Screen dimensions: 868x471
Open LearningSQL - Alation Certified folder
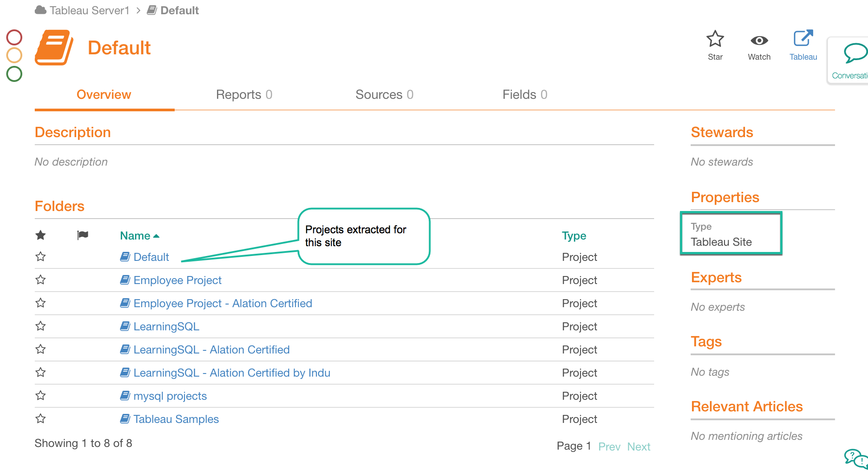(x=212, y=349)
